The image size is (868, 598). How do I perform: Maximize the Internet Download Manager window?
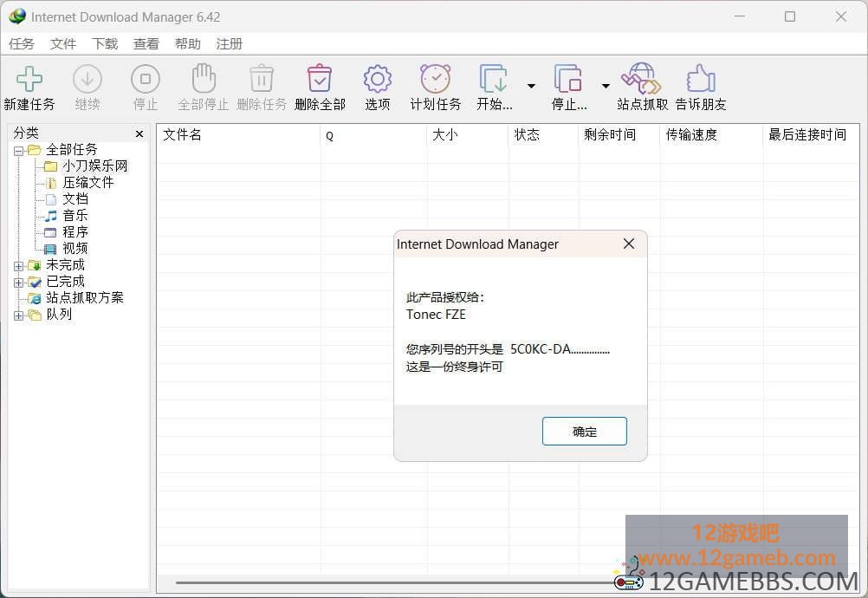click(x=790, y=16)
